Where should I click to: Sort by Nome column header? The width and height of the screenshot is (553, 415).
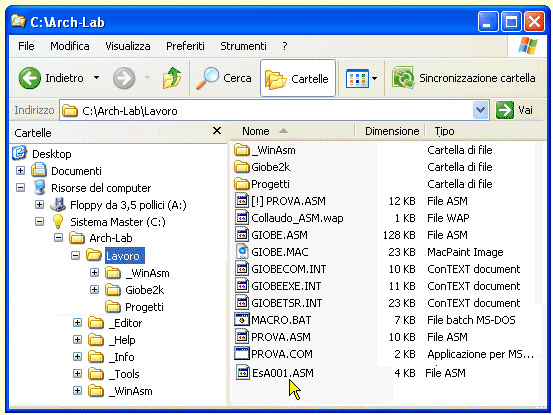(x=256, y=131)
